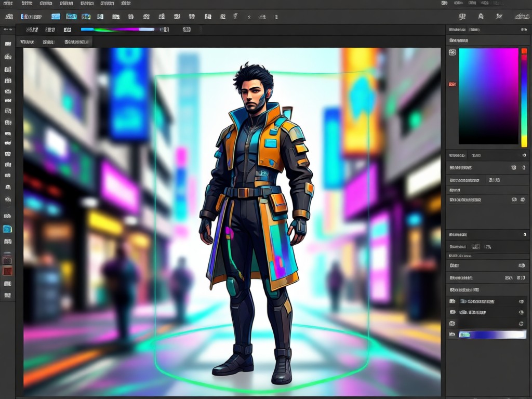Toggle visibility eye of the second layer row
Viewport: 532px width, 399px height.
click(452, 312)
